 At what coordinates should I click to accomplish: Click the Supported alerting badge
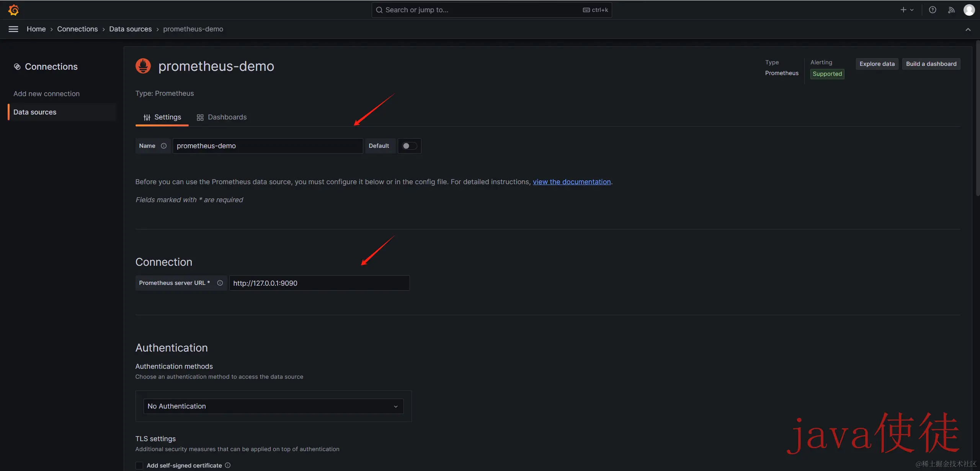click(827, 74)
